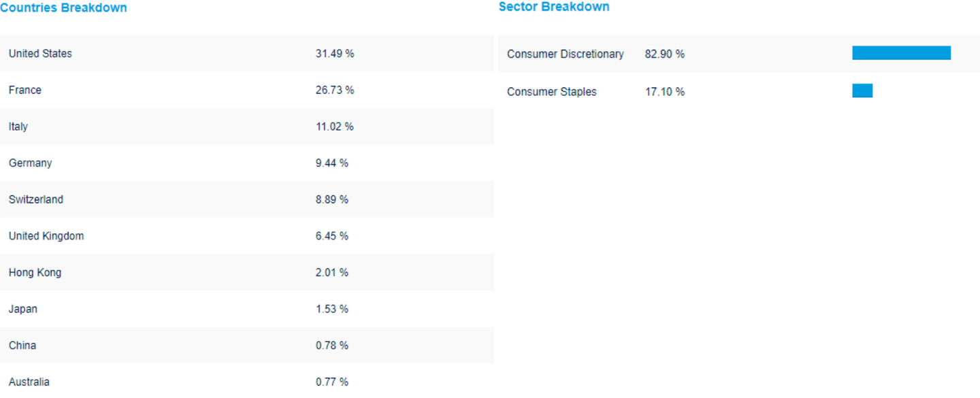Click the Consumer Discretionary blue bar
The height and width of the screenshot is (398, 980).
(901, 53)
